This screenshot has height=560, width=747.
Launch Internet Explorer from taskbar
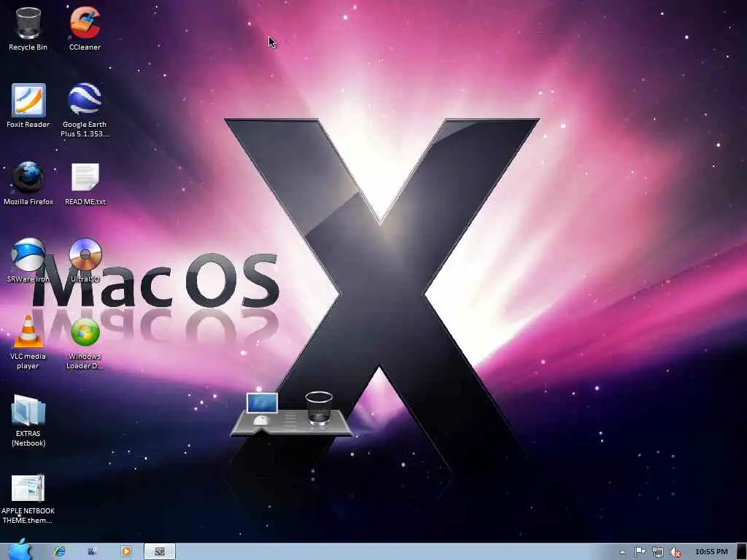pos(59,551)
